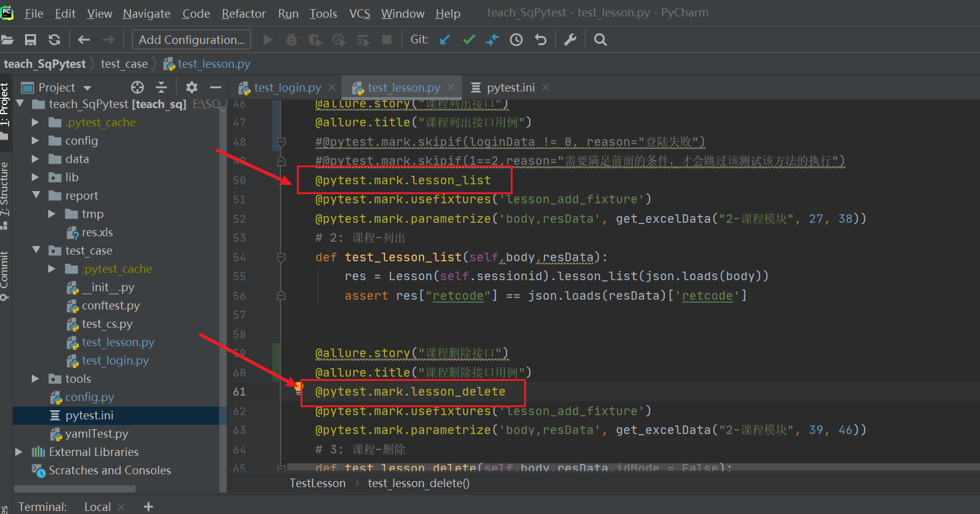Start the debug bug icon

coord(291,40)
